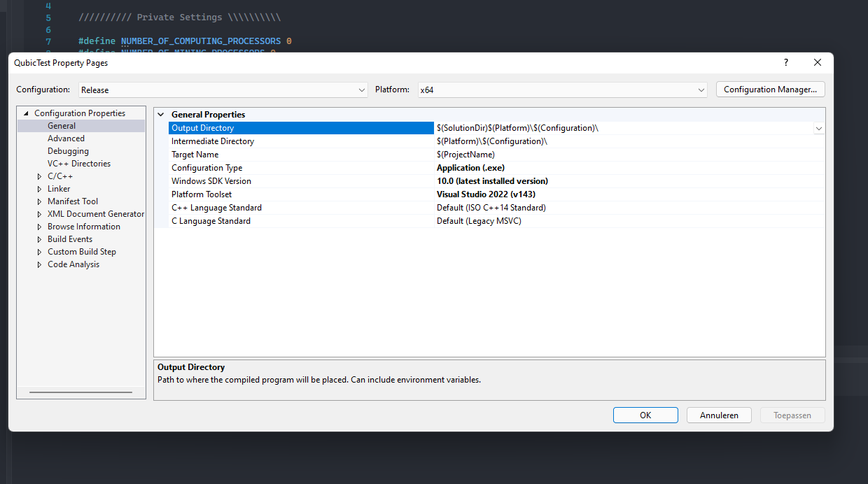Select the Build Events tree item label
868x484 pixels.
pyautogui.click(x=70, y=239)
